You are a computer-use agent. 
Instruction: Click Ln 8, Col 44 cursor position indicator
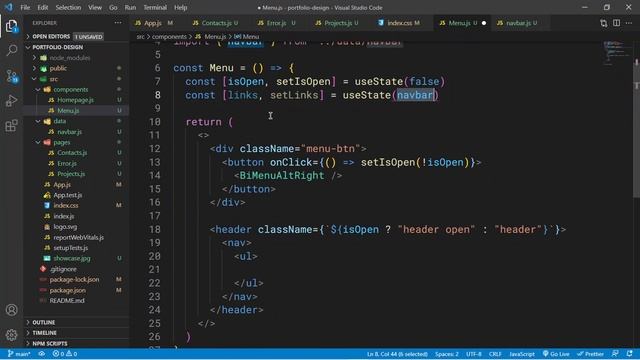point(397,354)
